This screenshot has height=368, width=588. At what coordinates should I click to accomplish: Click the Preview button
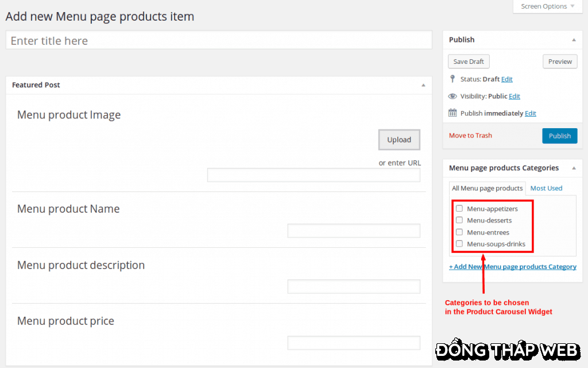(560, 62)
